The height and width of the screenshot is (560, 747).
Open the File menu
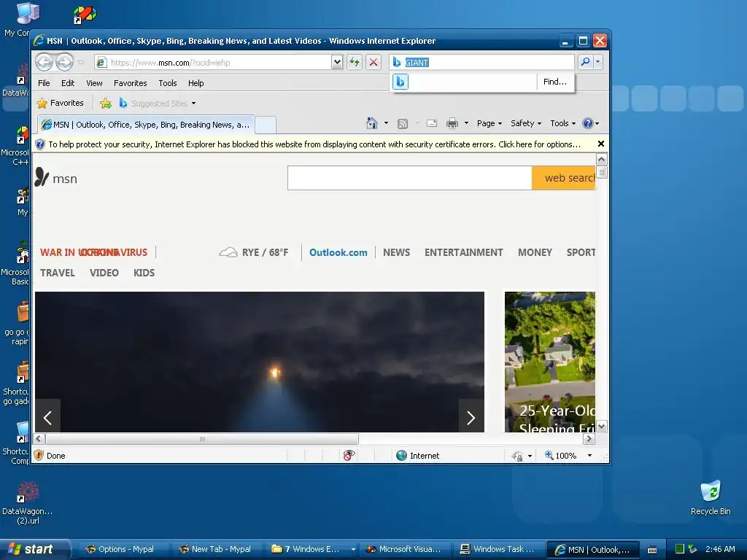[x=44, y=83]
